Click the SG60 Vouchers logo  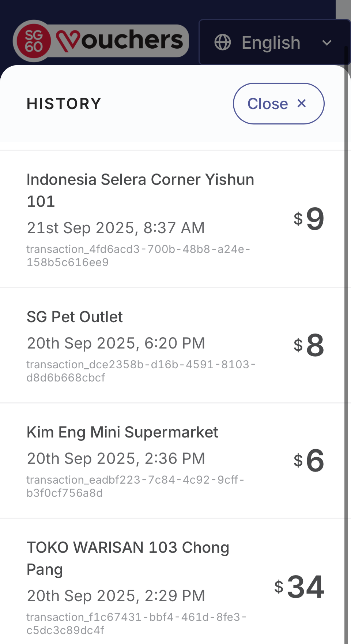click(101, 41)
